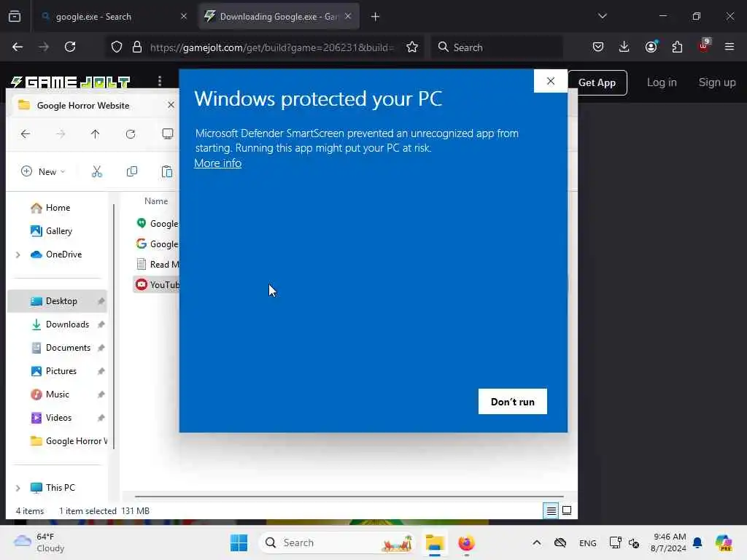Click the Name column header
Viewport: 747px width, 560px height.
[x=156, y=201]
